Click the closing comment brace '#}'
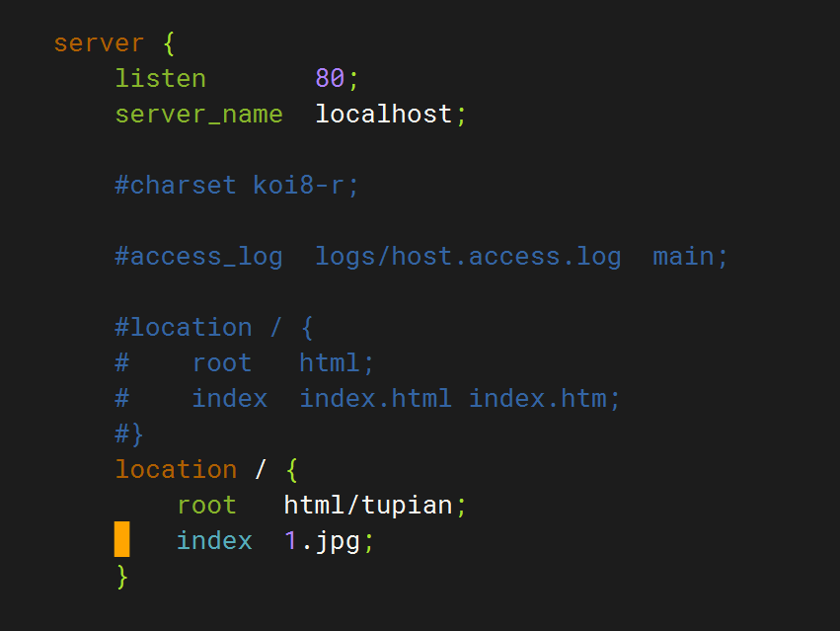840x631 pixels. 127,434
